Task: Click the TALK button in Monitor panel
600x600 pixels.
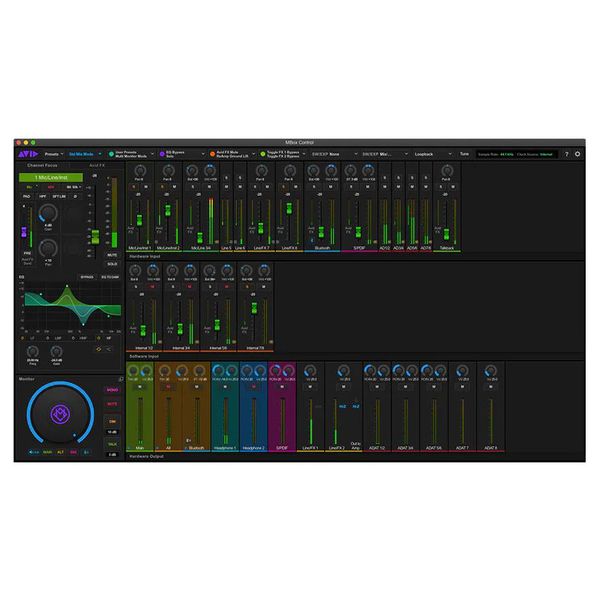Action: tap(112, 444)
